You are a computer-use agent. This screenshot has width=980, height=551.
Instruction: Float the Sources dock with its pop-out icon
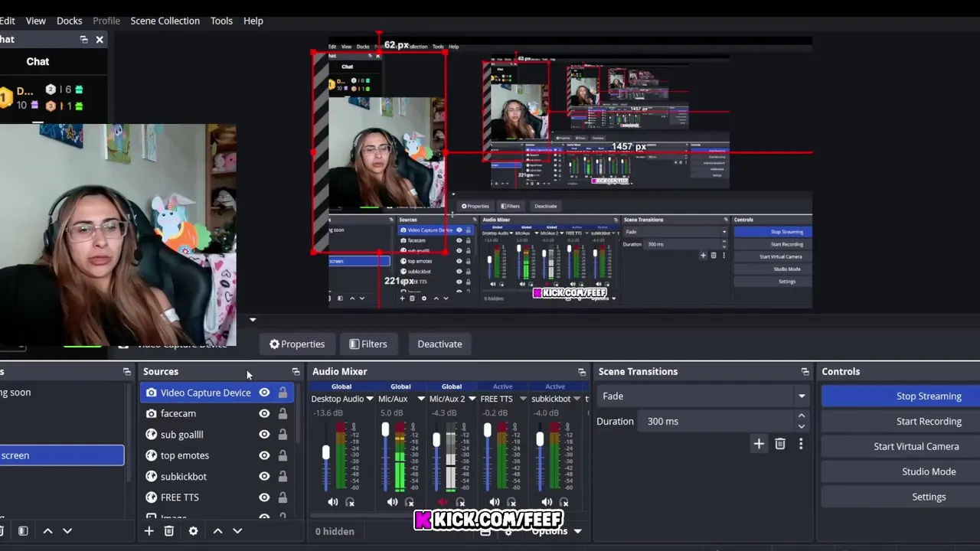point(296,372)
